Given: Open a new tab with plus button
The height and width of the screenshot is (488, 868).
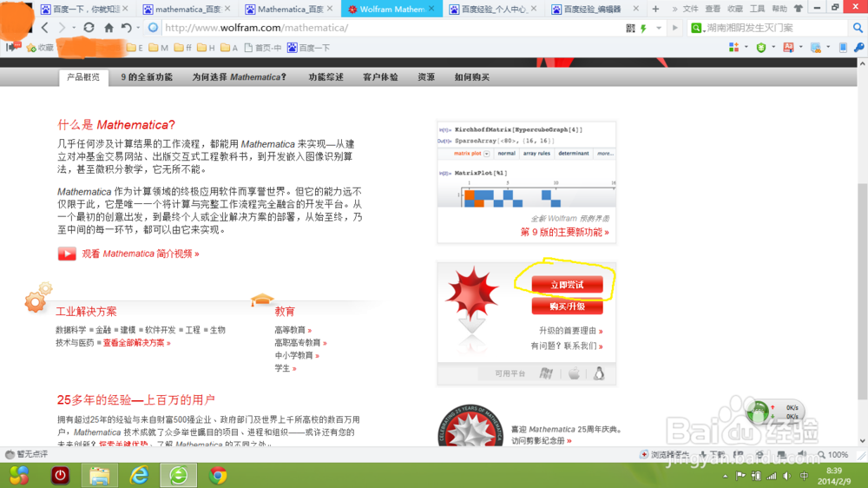Looking at the screenshot, I should pos(655,9).
